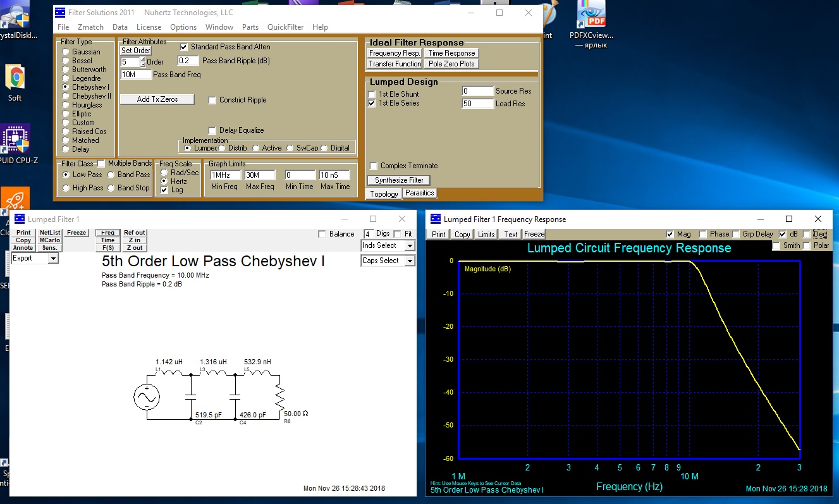Viewport: 839px width, 504px height.
Task: Open the Data menu
Action: tap(120, 27)
